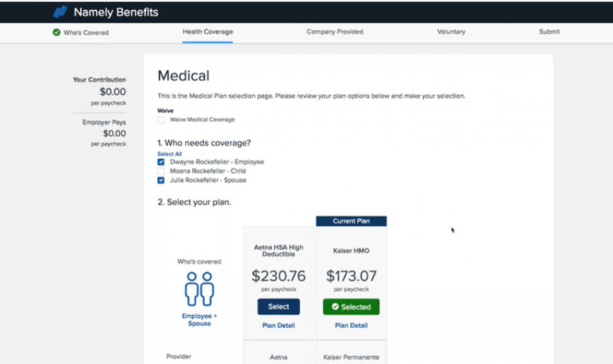The image size is (613, 364).
Task: Switch to the Voluntary tab
Action: tap(451, 32)
